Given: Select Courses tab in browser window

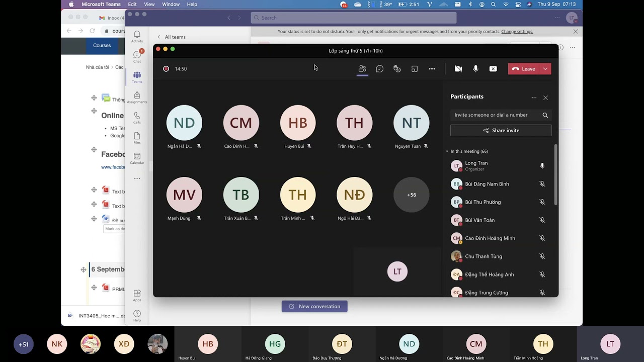Looking at the screenshot, I should point(102,45).
